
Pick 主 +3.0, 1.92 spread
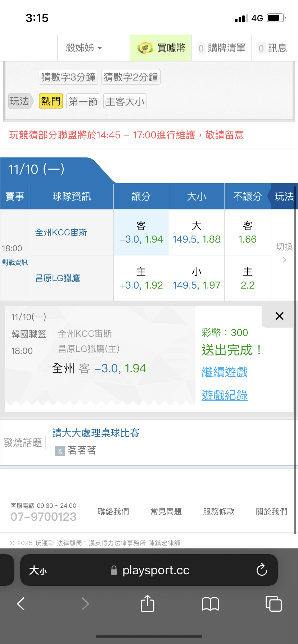point(141,278)
